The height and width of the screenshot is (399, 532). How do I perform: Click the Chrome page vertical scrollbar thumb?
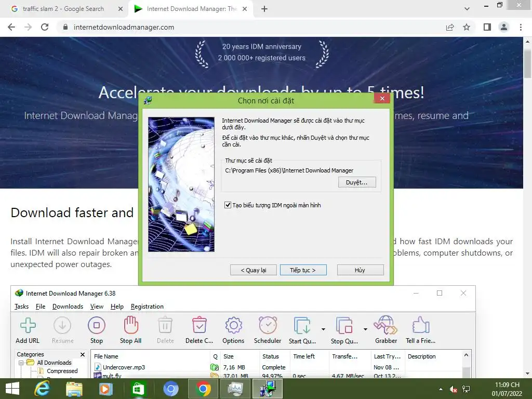click(x=528, y=63)
